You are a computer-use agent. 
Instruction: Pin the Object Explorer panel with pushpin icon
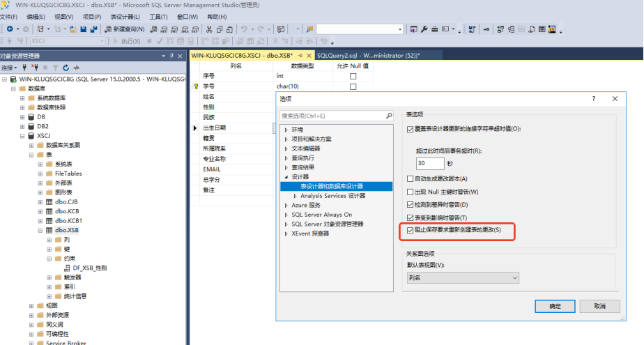pyautogui.click(x=171, y=56)
